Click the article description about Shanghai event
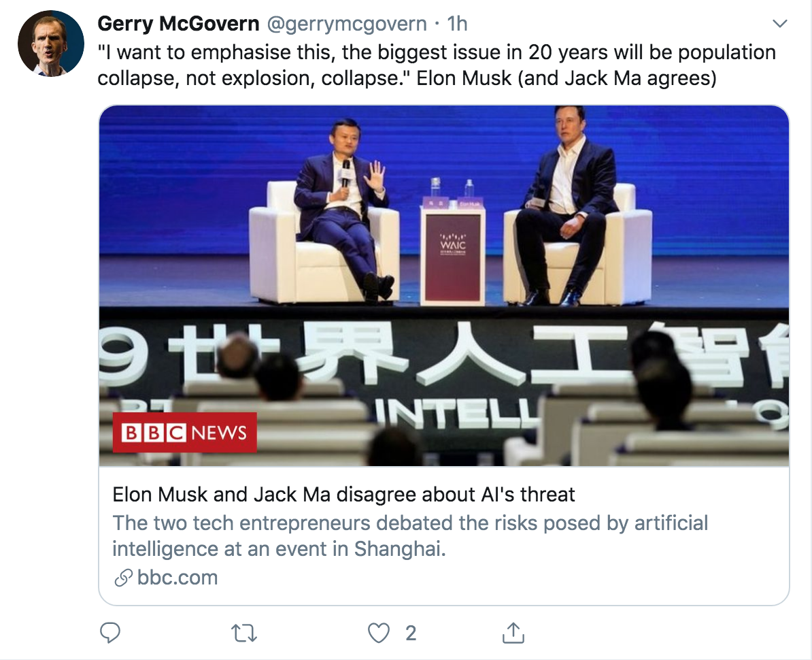812x660 pixels. point(409,535)
